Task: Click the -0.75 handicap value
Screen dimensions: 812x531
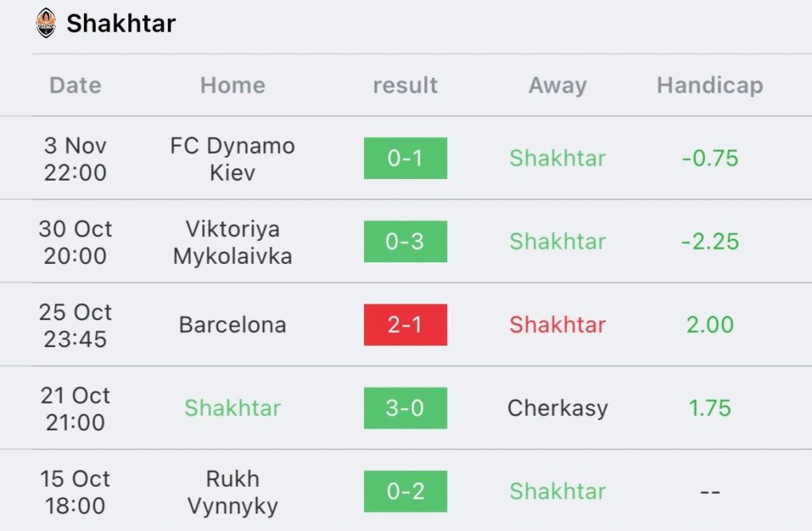Action: pos(710,159)
